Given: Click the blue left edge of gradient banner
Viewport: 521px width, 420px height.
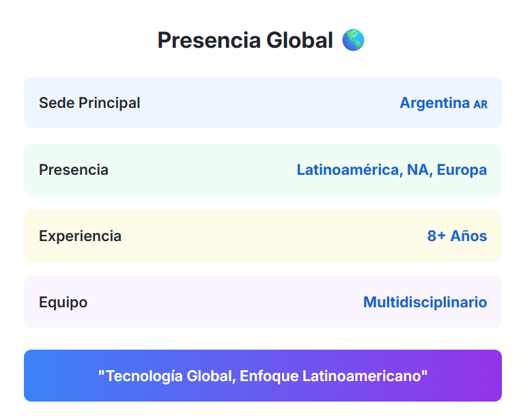Looking at the screenshot, I should pyautogui.click(x=34, y=376).
